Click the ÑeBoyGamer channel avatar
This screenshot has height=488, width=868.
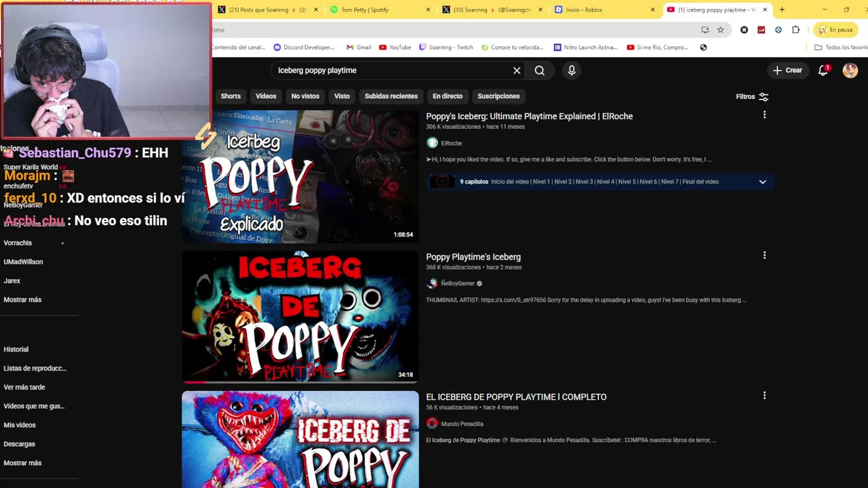(432, 283)
